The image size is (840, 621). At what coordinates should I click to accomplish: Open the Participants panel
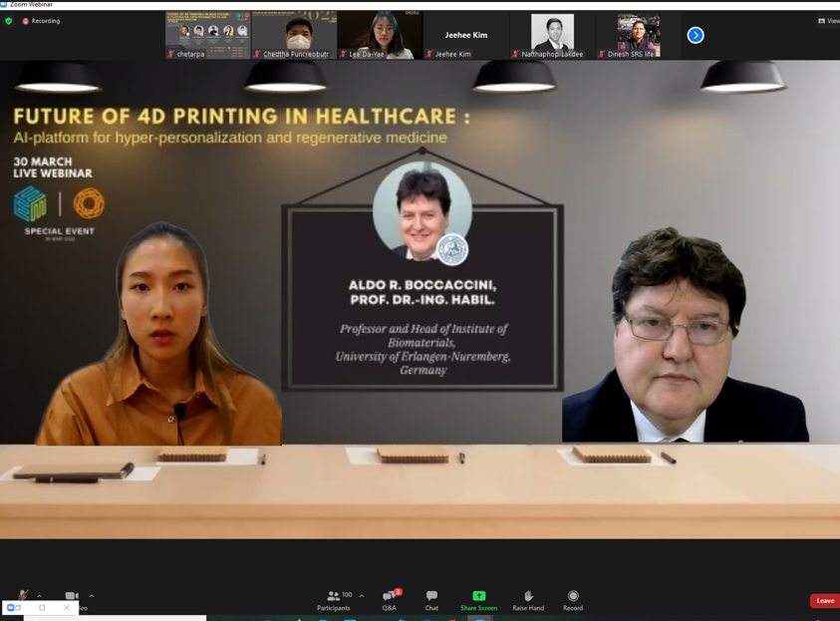coord(334,600)
